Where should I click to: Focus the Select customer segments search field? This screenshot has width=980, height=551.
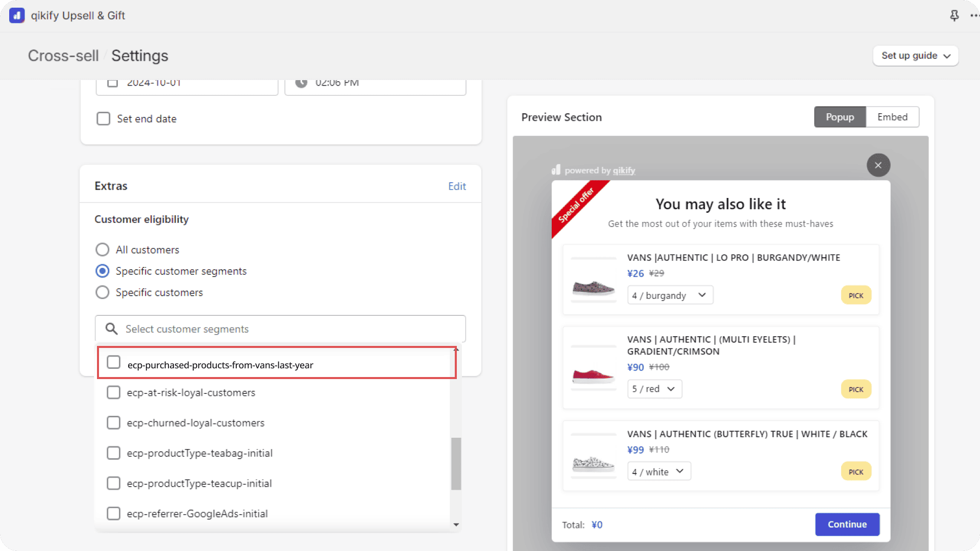280,329
